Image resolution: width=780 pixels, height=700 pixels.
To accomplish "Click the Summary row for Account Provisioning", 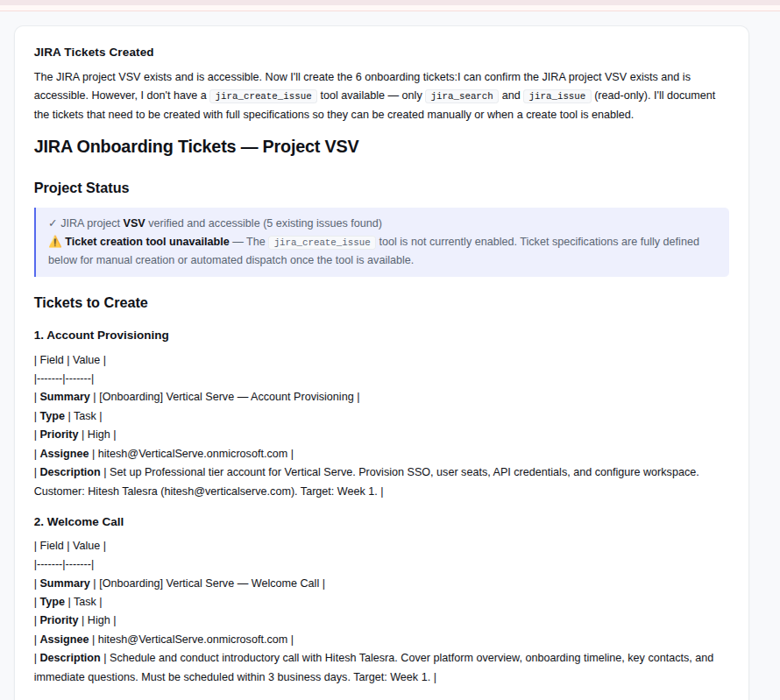I will coord(196,397).
